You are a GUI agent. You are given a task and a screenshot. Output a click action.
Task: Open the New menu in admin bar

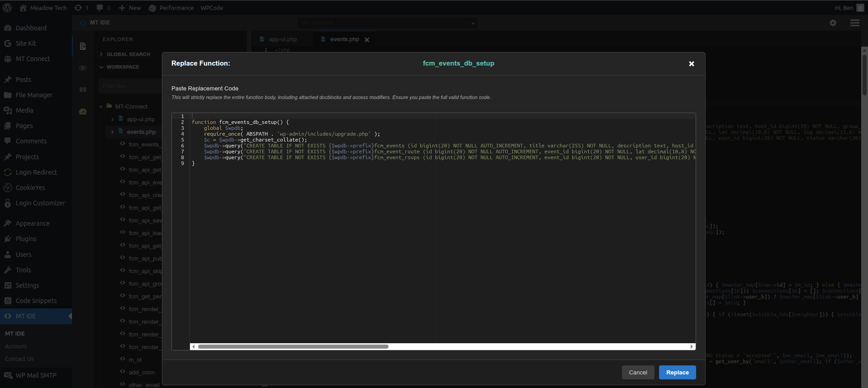pos(130,8)
